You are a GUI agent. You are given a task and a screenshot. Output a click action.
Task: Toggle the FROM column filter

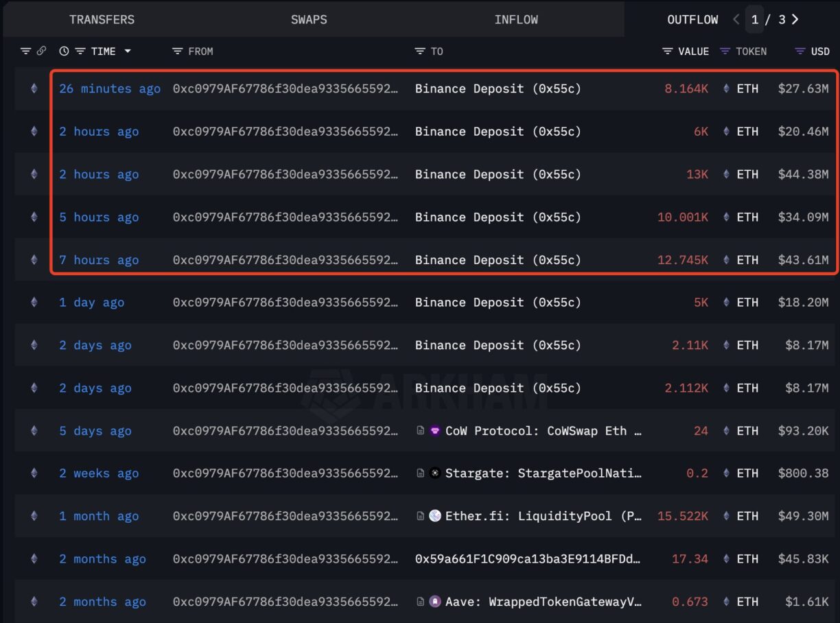pyautogui.click(x=177, y=51)
